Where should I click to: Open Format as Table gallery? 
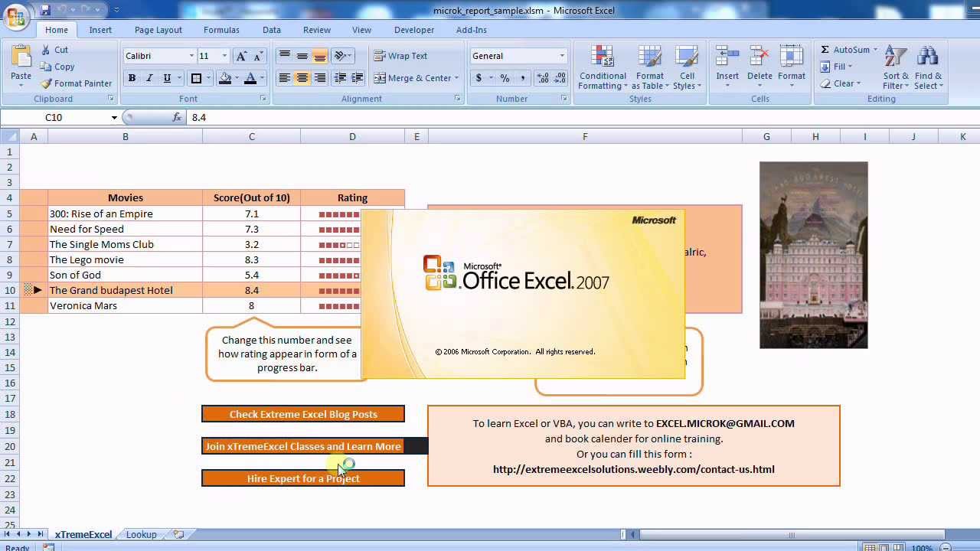pyautogui.click(x=649, y=67)
